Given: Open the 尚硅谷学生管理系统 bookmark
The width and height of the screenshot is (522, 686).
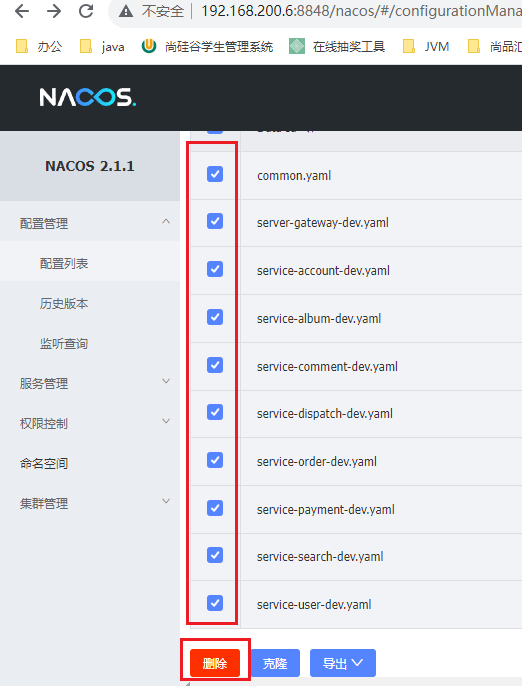Looking at the screenshot, I should (207, 46).
